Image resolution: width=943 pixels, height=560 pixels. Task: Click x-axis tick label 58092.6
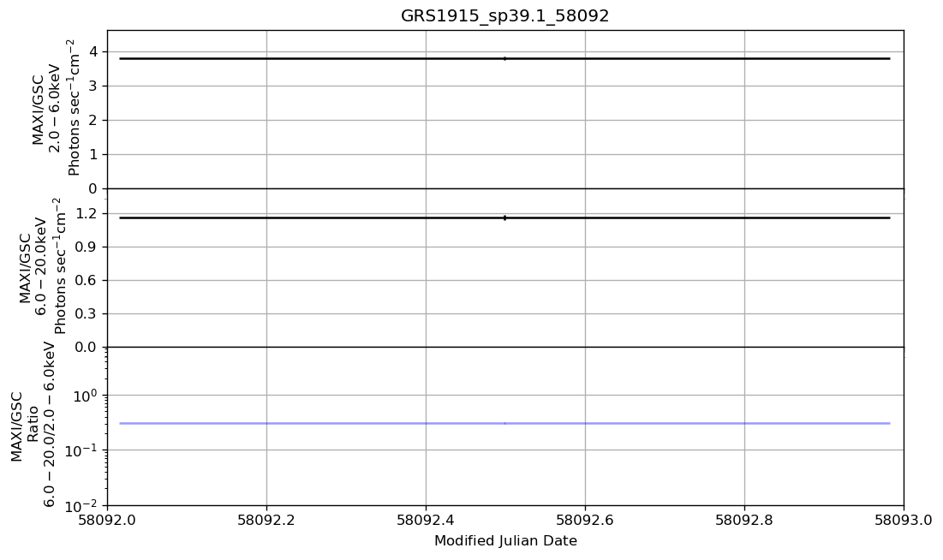(585, 520)
